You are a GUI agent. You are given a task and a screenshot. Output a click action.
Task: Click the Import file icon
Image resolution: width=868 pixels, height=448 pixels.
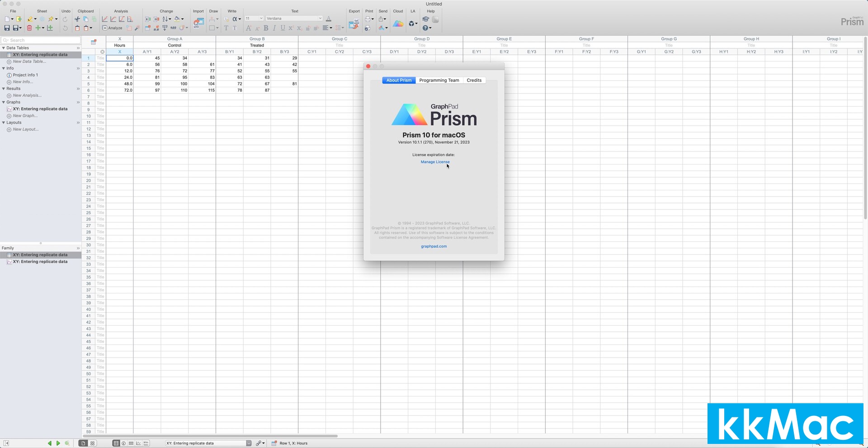pyautogui.click(x=198, y=23)
